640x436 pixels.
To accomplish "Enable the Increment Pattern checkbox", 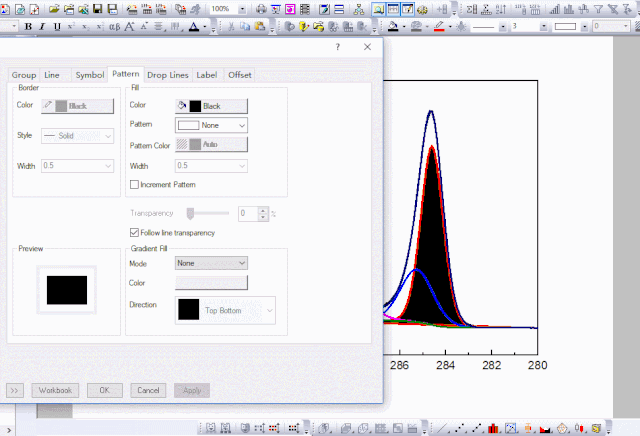I will [135, 184].
